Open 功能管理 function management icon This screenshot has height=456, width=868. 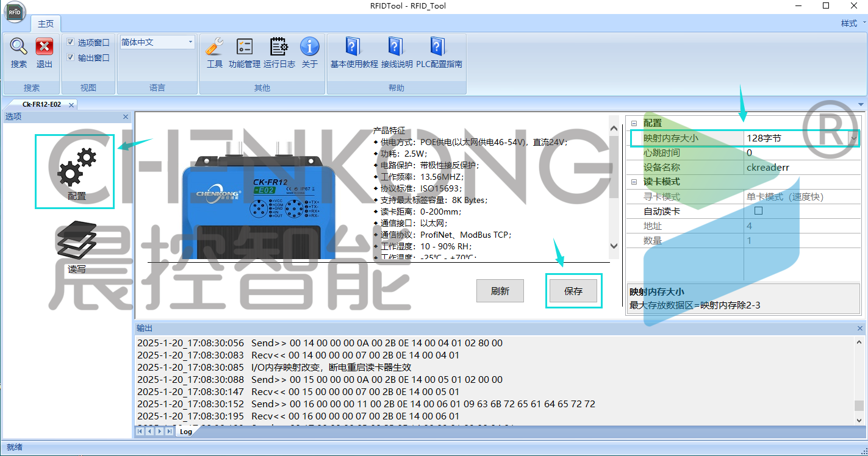pos(244,48)
